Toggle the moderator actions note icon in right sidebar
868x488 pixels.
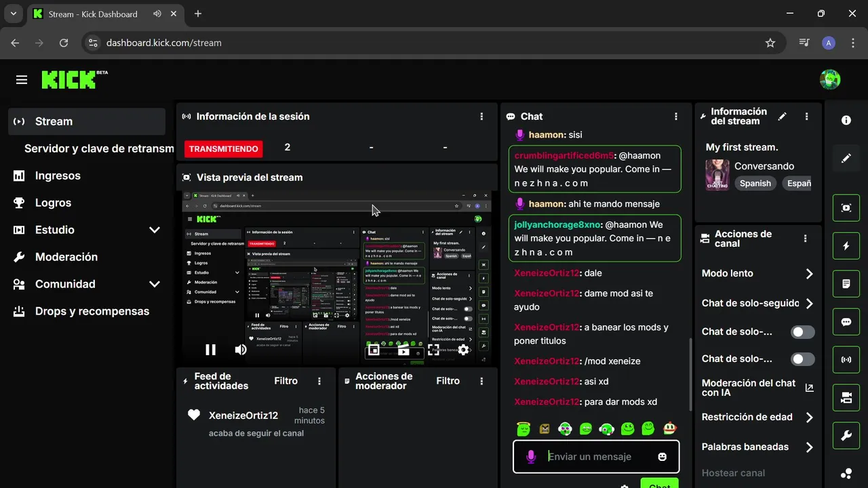tap(846, 284)
